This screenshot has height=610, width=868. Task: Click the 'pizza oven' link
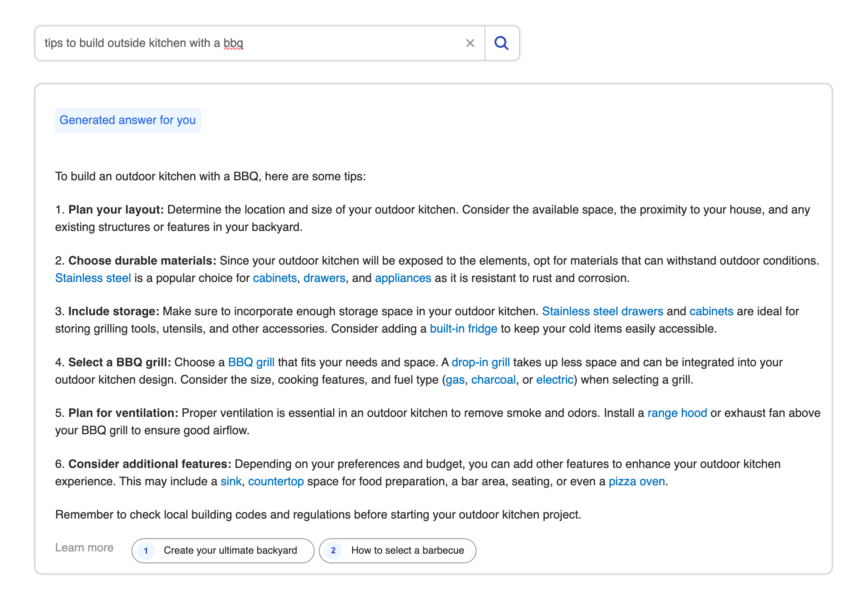coord(636,481)
